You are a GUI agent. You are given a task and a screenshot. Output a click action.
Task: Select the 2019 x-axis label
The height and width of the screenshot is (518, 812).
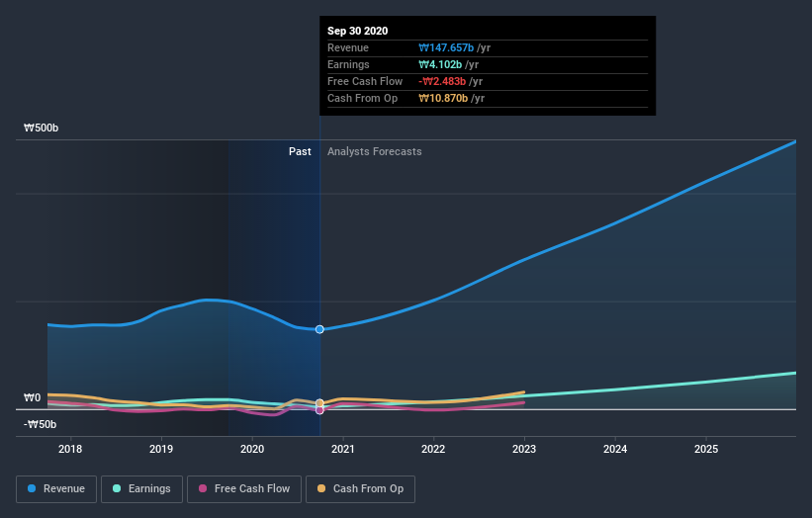pyautogui.click(x=161, y=449)
